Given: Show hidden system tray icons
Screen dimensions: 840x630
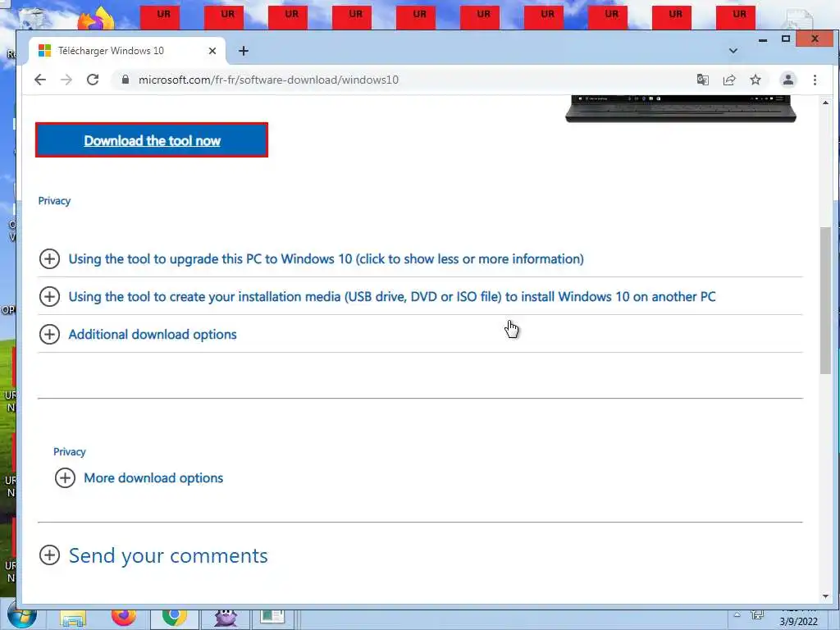Looking at the screenshot, I should point(737,615).
